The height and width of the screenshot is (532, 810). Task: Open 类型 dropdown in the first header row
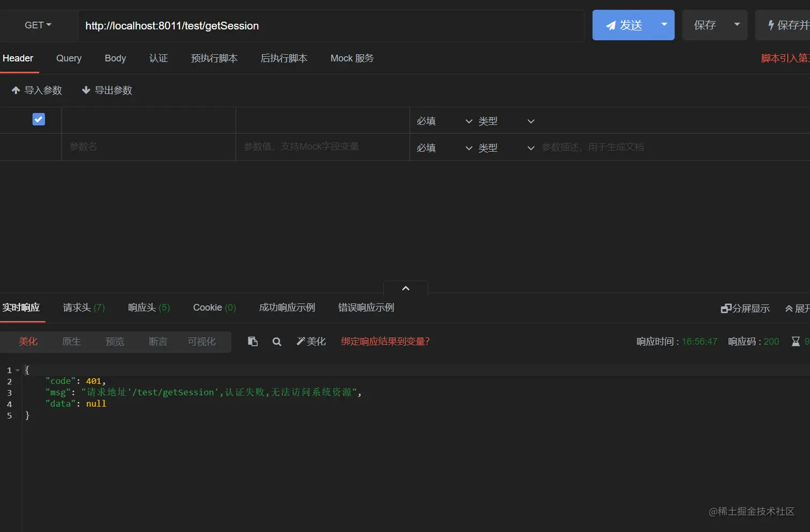[506, 121]
